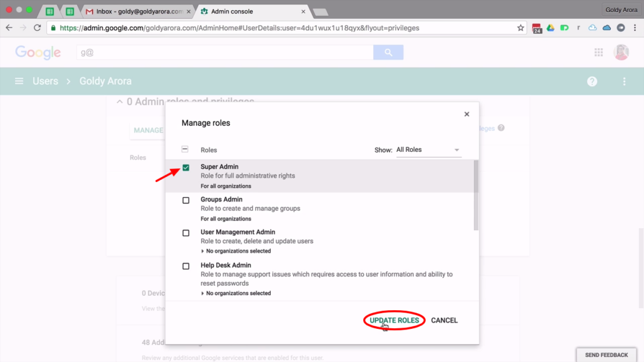Screen dimensions: 644x362
Task: Bookmark page with the star icon
Action: [520, 28]
